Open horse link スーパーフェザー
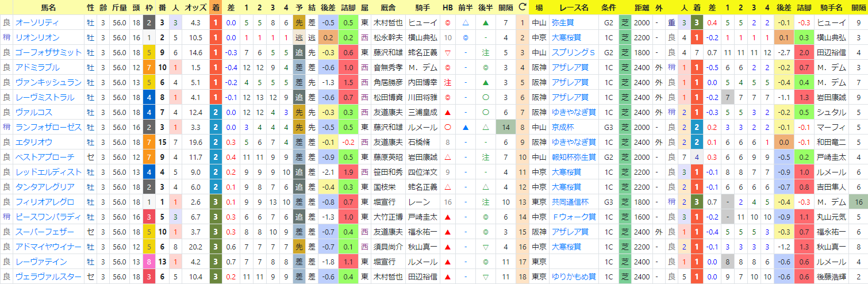The height and width of the screenshot is (284, 868). (45, 232)
